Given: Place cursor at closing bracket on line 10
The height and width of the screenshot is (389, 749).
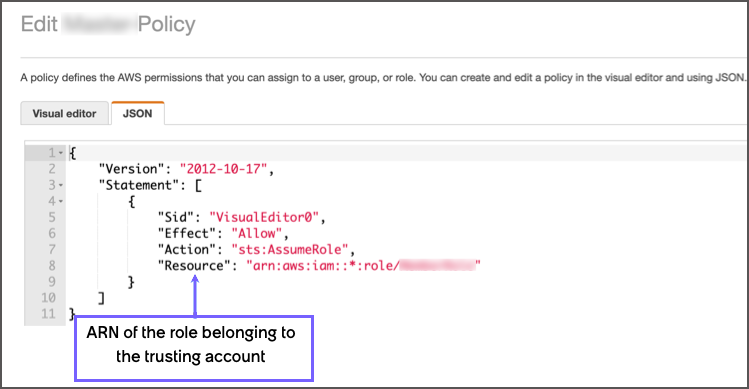Looking at the screenshot, I should pyautogui.click(x=101, y=298).
